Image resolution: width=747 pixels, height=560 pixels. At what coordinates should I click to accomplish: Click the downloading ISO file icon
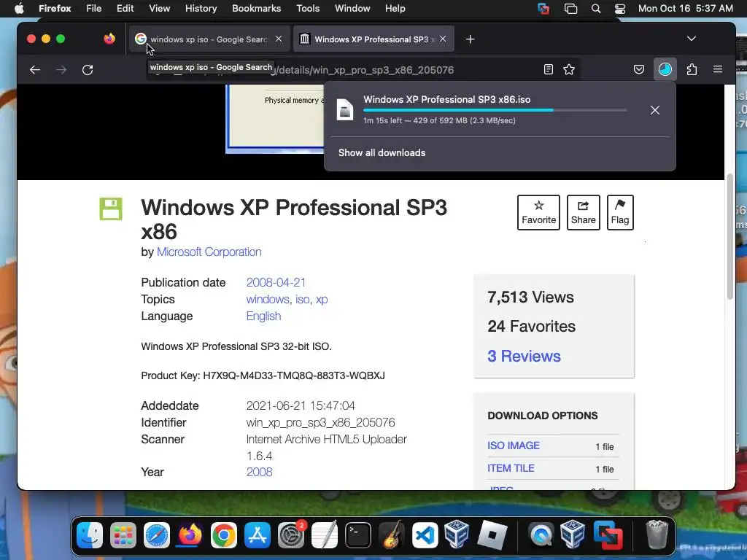click(x=345, y=109)
